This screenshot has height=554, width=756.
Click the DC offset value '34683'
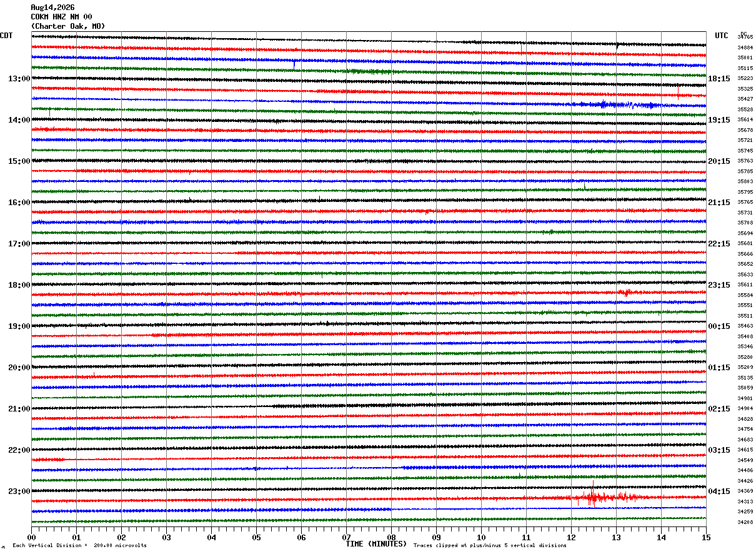point(745,440)
